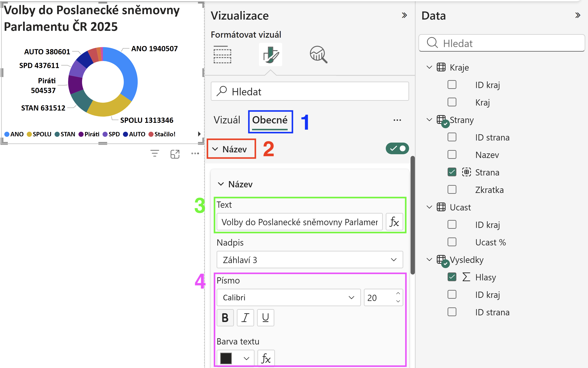
Task: Open the chart's more options ellipsis
Action: point(195,154)
